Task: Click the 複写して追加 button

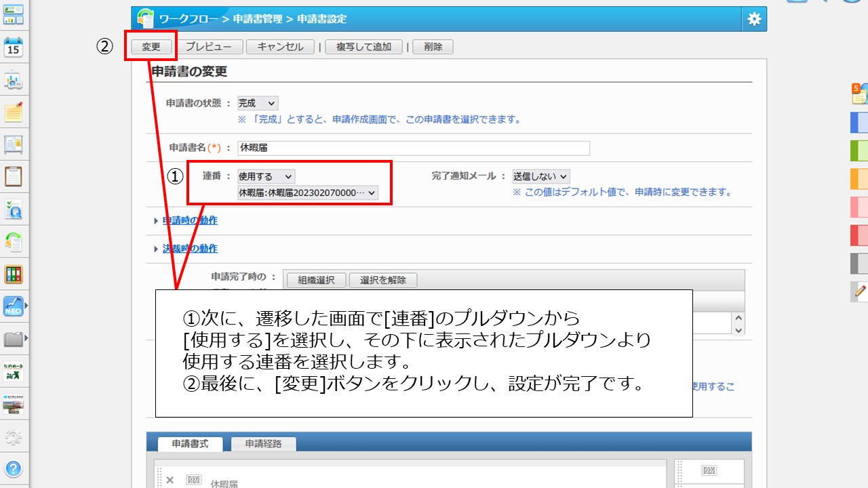Action: pyautogui.click(x=363, y=47)
